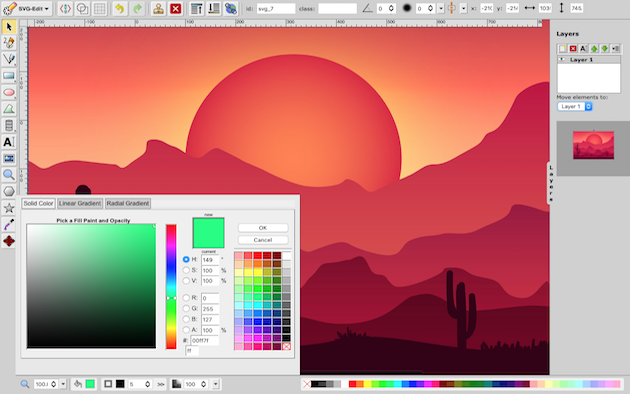Select Layer 1 in layers list

[589, 59]
